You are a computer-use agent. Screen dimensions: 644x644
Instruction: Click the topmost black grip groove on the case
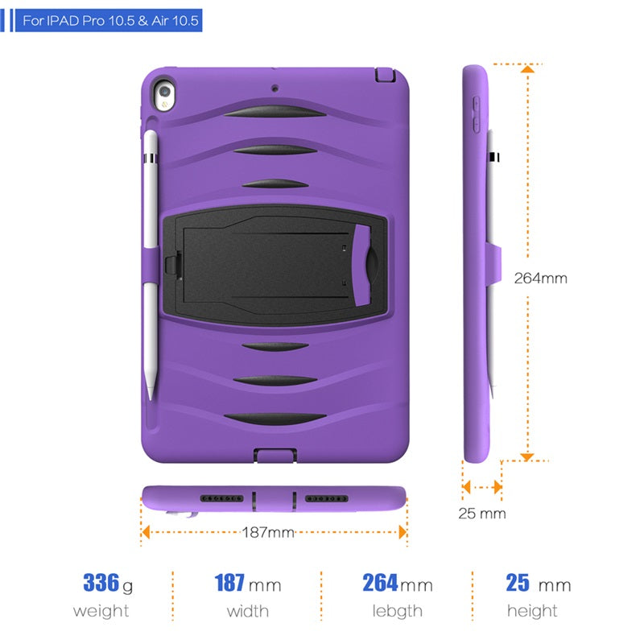(275, 112)
